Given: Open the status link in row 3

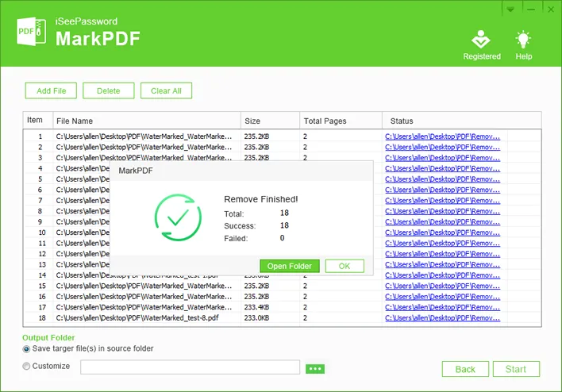Looking at the screenshot, I should [442, 158].
